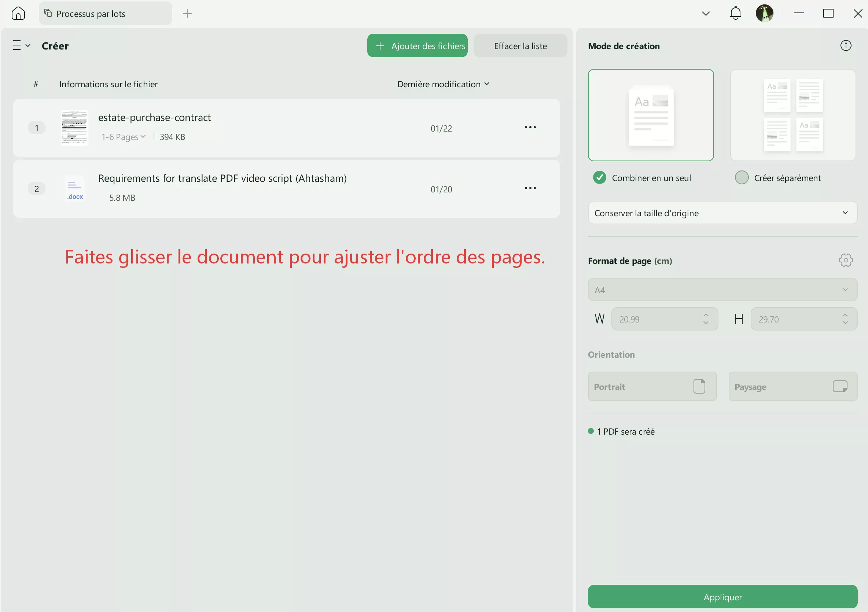Click the user avatar
This screenshot has height=612, width=868.
coord(765,13)
